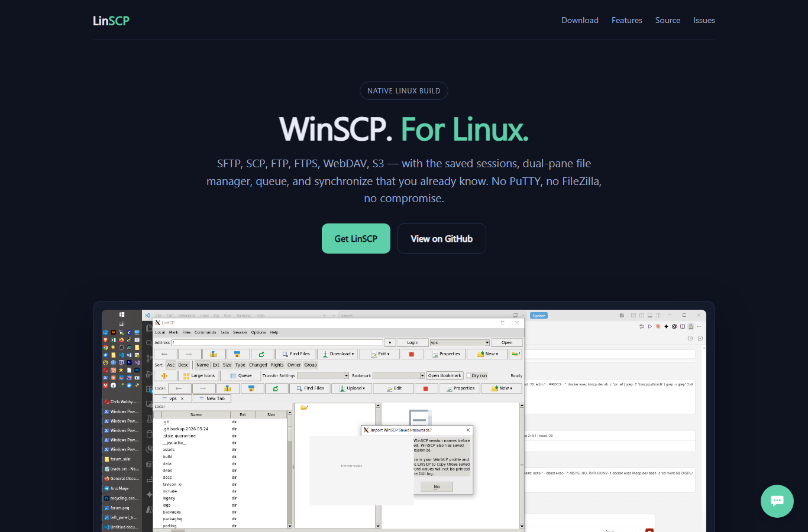This screenshot has width=808, height=532.
Task: Open the Chris Webby taskbar entry
Action: pos(122,402)
